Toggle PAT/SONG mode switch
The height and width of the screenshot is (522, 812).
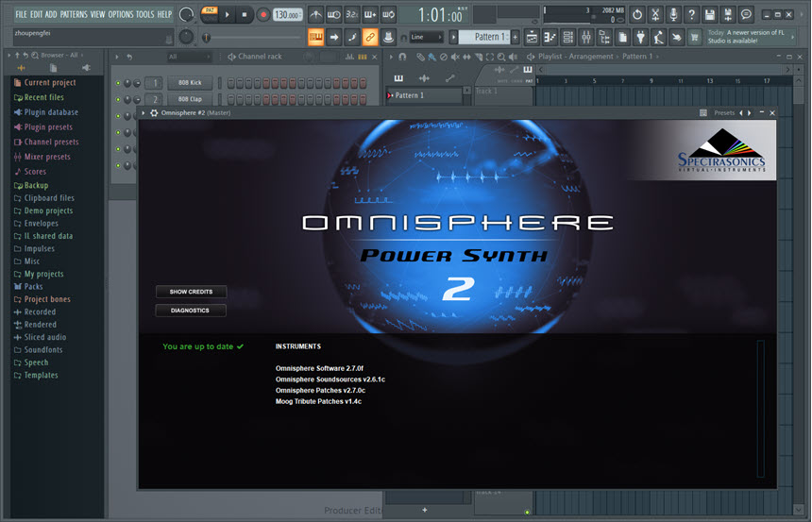pos(210,14)
